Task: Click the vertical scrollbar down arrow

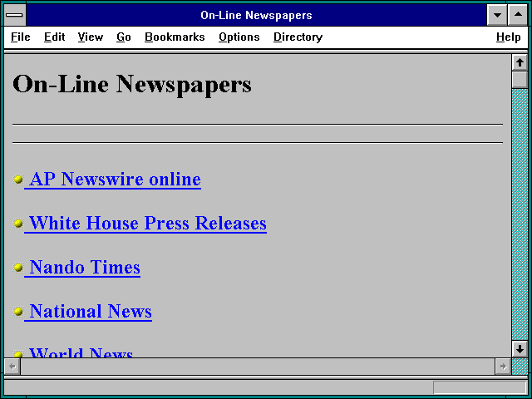Action: (520, 349)
